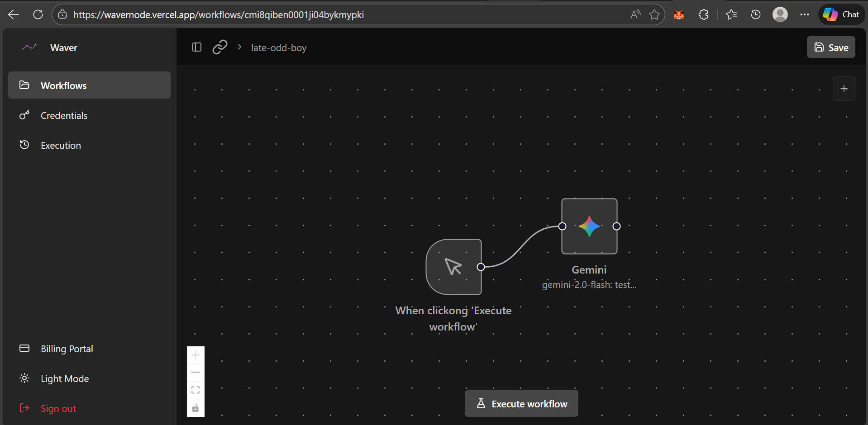Viewport: 868px width, 425px height.
Task: Open the Execution history panel
Action: pos(61,145)
